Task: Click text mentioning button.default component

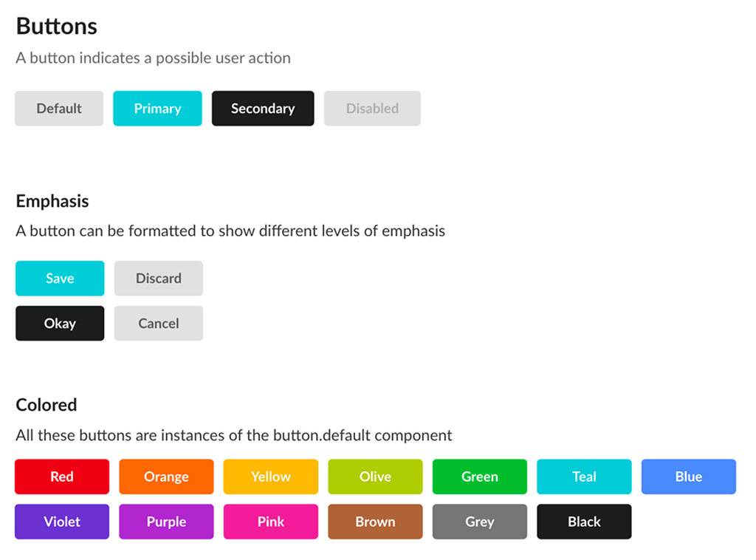Action: click(x=234, y=436)
